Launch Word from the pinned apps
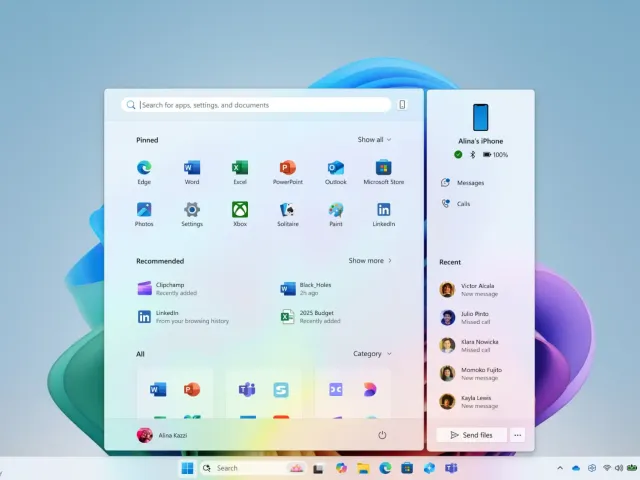The width and height of the screenshot is (640, 480). (x=192, y=168)
